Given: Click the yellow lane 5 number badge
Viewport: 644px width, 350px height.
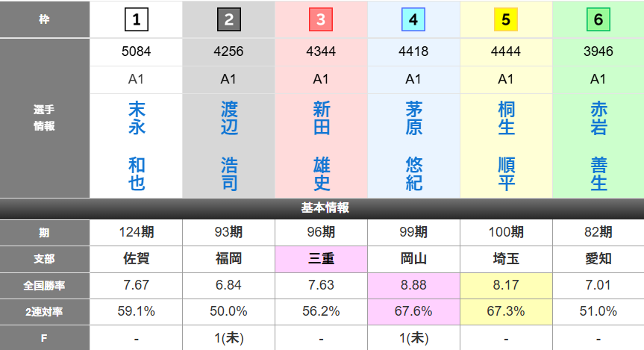Looking at the screenshot, I should click(506, 20).
